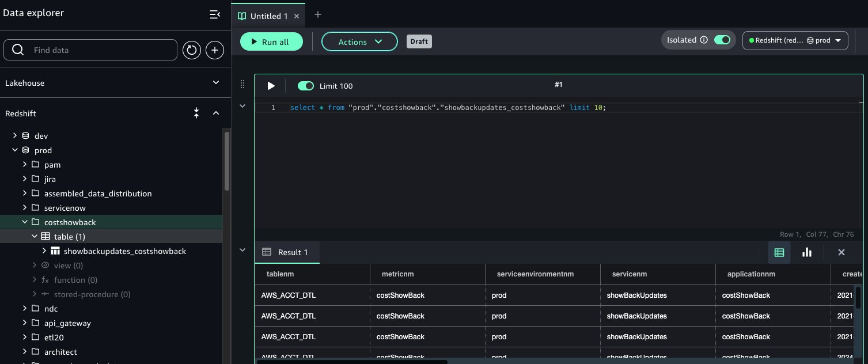Select the architect schema

click(60, 352)
